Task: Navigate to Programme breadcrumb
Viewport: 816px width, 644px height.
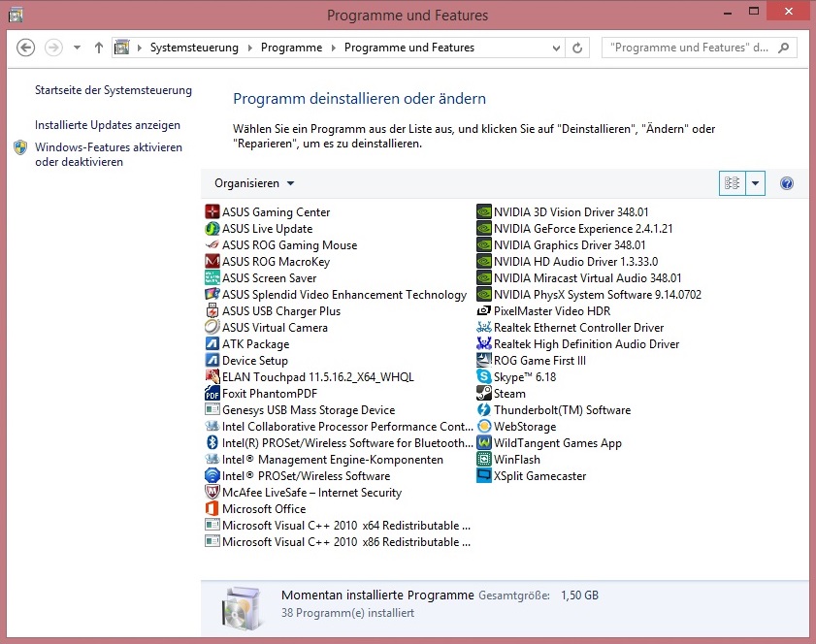Action: click(x=291, y=48)
